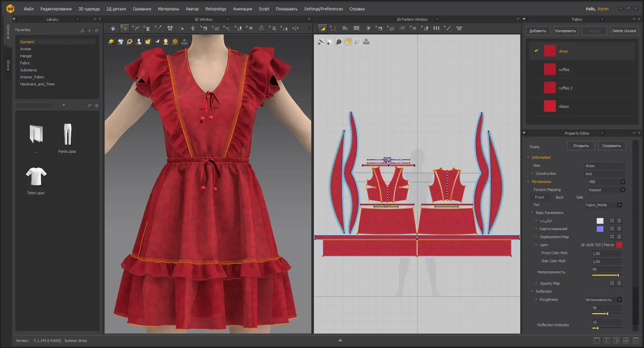Click the red Fierce color swatch
644x348 pixels.
coord(619,245)
